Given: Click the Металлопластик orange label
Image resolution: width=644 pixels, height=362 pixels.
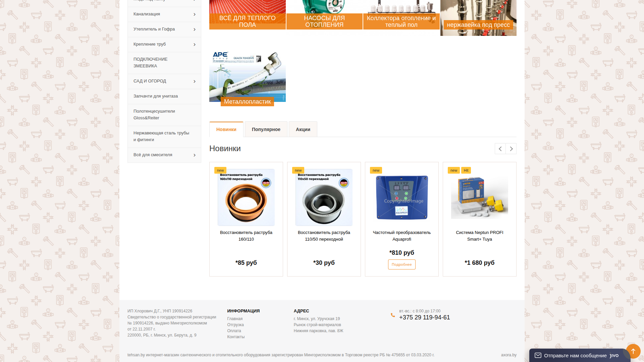Looking at the screenshot, I should [x=248, y=102].
